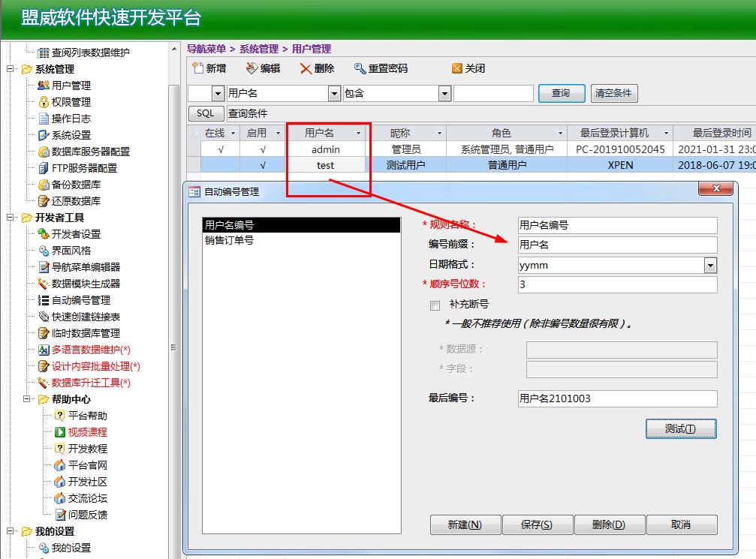Image resolution: width=756 pixels, height=559 pixels.
Task: Open the 包含 operator dropdown
Action: click(444, 94)
